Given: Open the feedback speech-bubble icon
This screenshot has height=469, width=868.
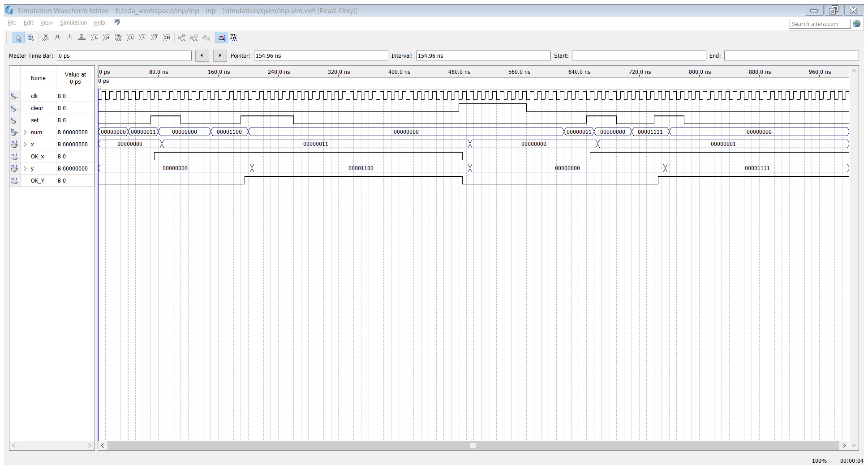Looking at the screenshot, I should (x=117, y=22).
